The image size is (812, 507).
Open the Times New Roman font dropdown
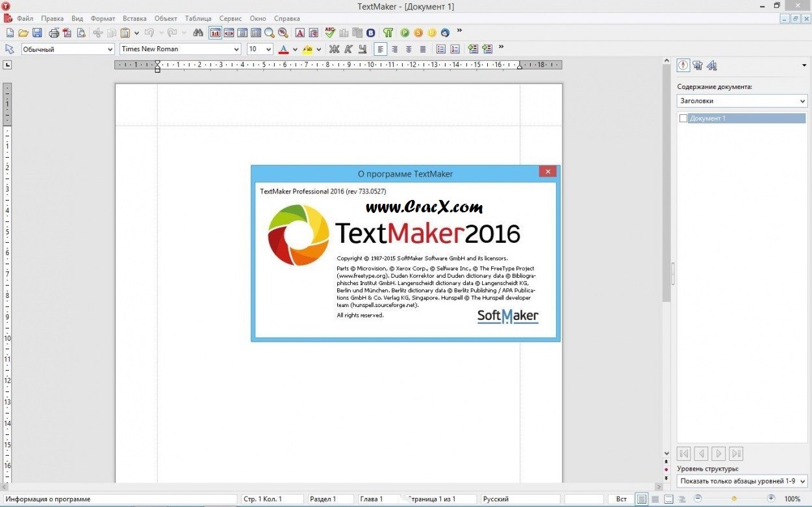(181, 49)
